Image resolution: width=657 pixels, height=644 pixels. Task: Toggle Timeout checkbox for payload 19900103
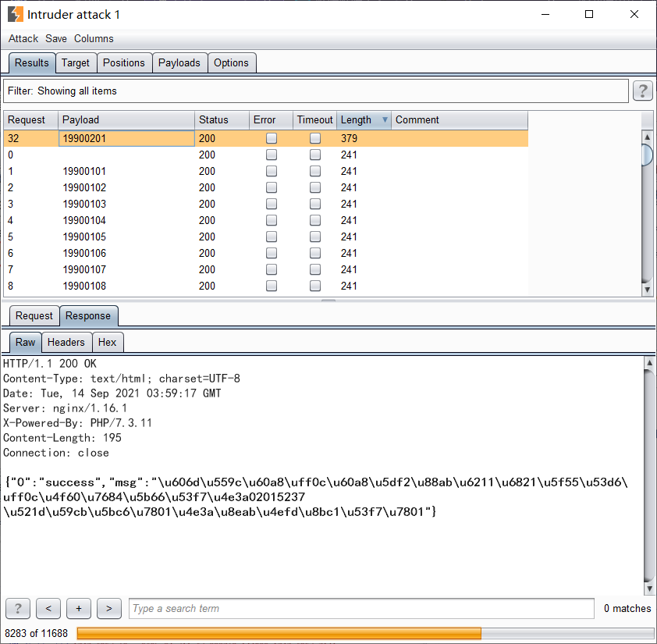[x=315, y=204]
